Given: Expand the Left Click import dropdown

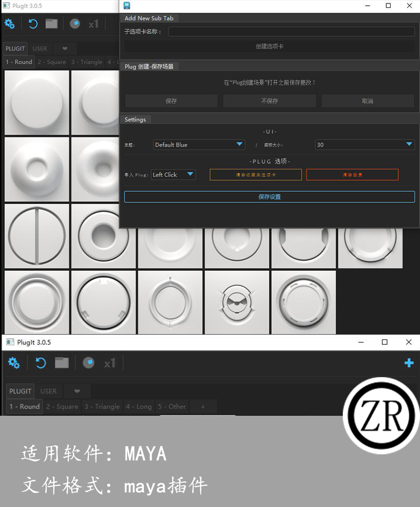Looking at the screenshot, I should (x=173, y=174).
